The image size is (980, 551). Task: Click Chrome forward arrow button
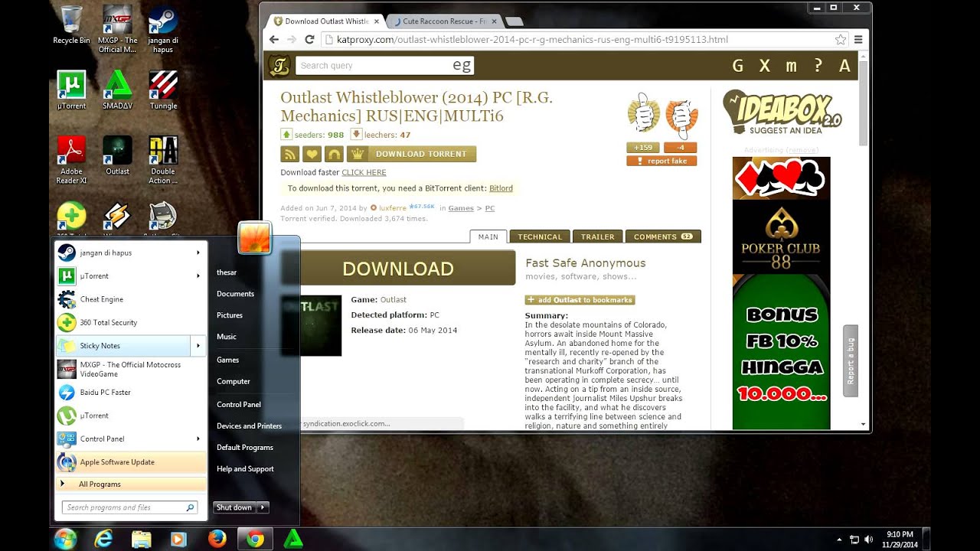click(292, 40)
